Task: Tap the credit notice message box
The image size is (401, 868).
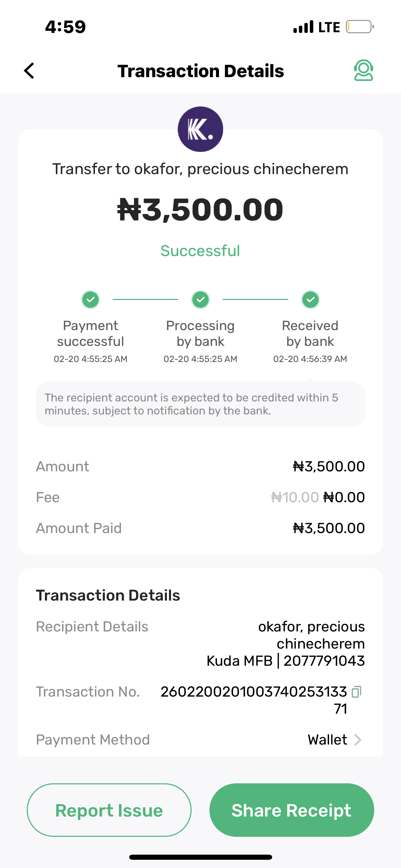Action: click(x=200, y=404)
